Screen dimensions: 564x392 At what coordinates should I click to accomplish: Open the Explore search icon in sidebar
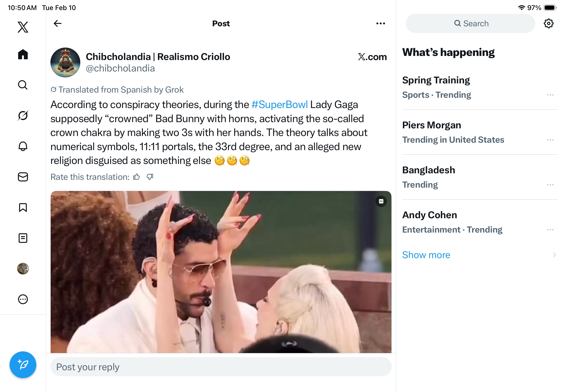(x=23, y=85)
